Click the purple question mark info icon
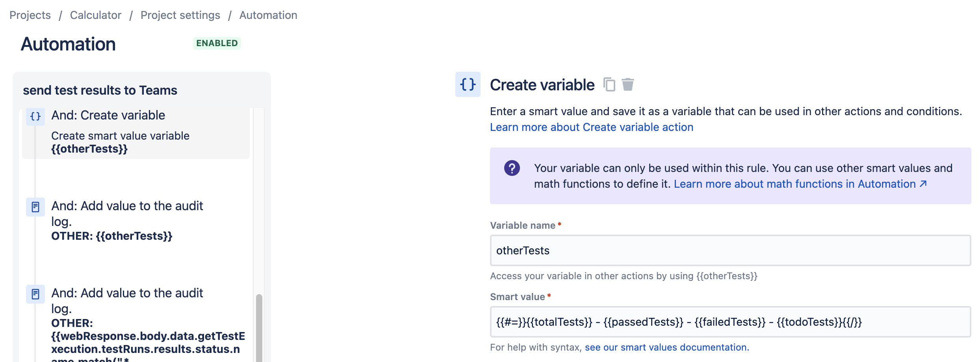Image resolution: width=980 pixels, height=362 pixels. click(x=512, y=168)
